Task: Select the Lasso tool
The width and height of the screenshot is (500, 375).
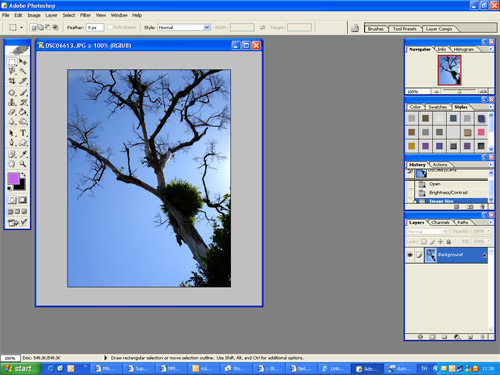Action: point(12,71)
